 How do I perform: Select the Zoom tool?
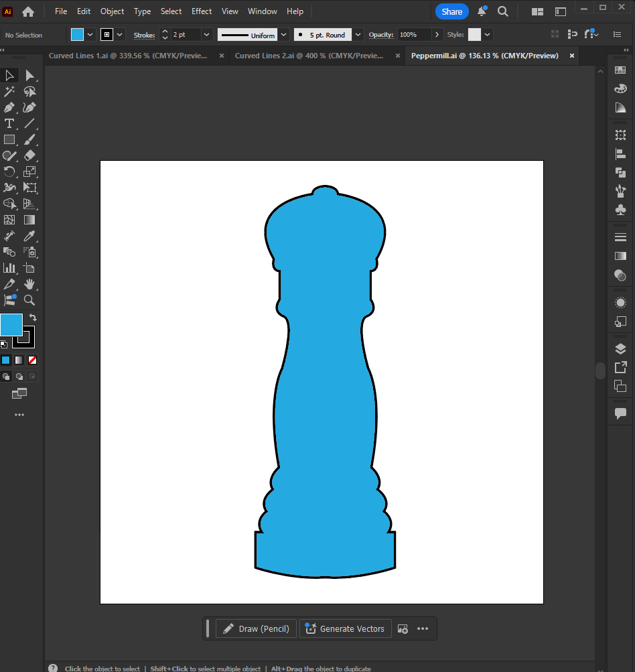pos(29,300)
